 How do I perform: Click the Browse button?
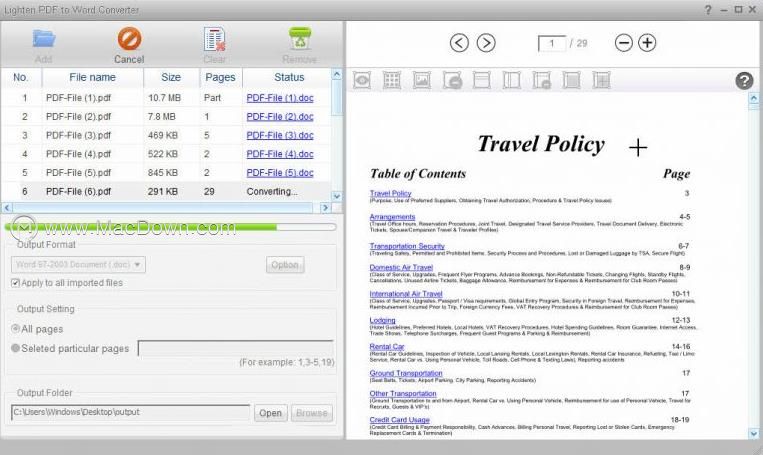point(311,413)
